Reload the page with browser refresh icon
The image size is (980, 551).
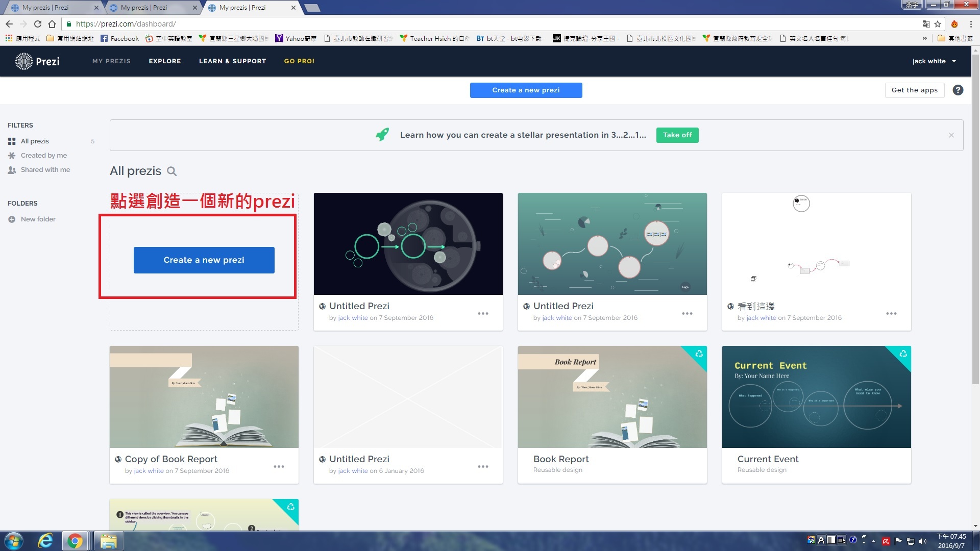point(37,24)
